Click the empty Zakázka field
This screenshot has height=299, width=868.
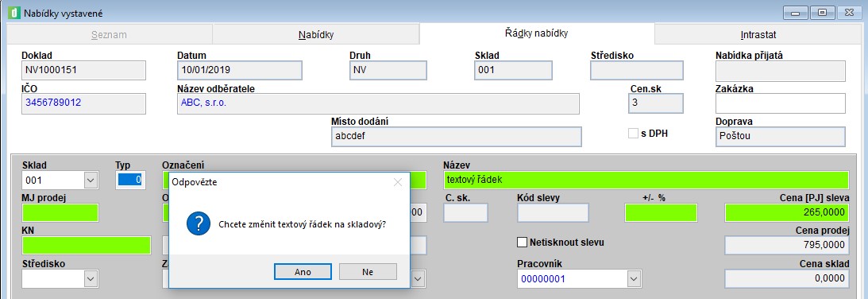[781, 103]
